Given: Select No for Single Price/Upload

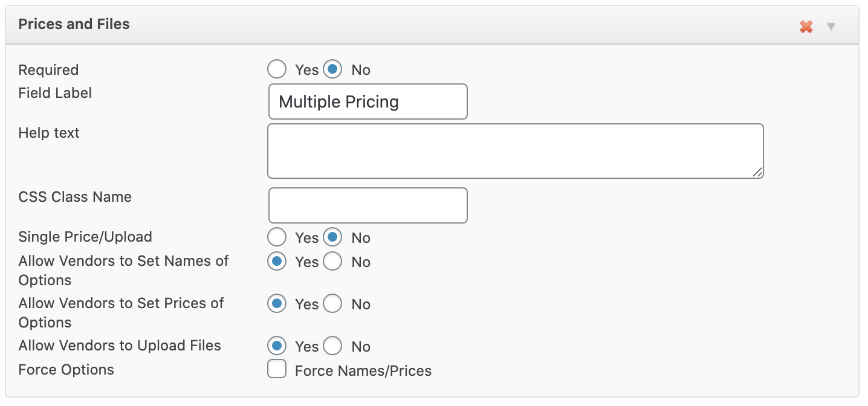Looking at the screenshot, I should 333,237.
